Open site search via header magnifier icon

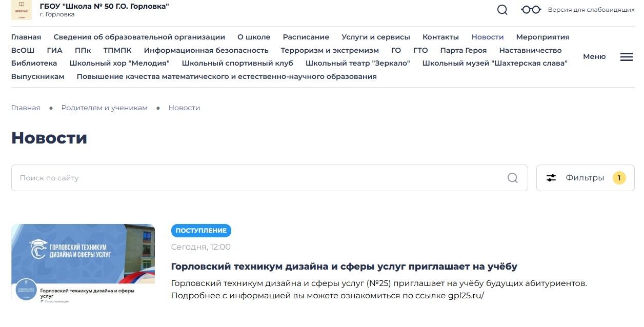pyautogui.click(x=502, y=10)
